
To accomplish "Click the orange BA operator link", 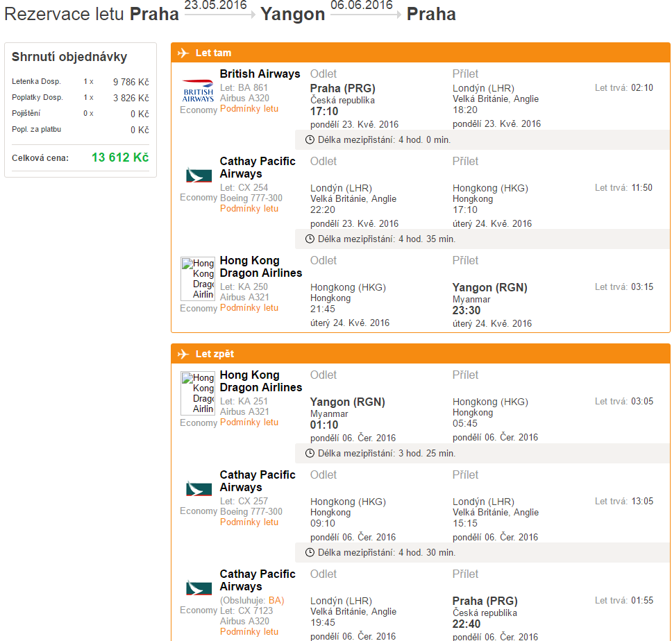I will [x=275, y=600].
